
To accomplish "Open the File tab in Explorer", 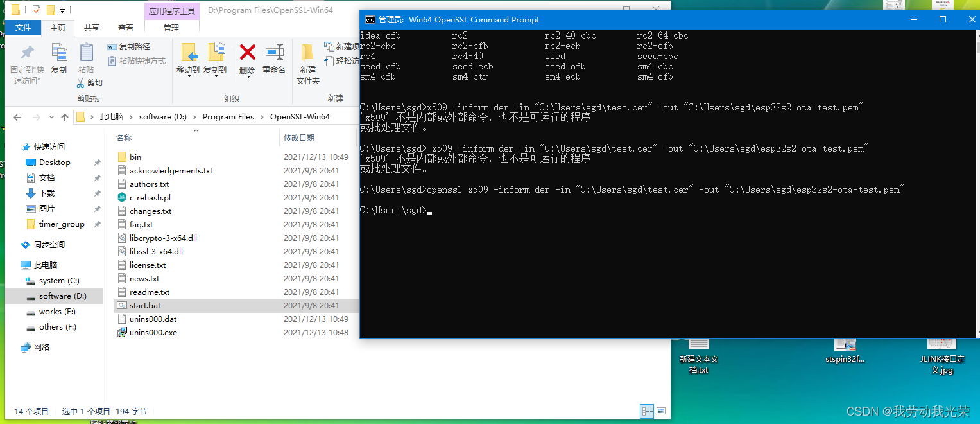I will (x=23, y=28).
